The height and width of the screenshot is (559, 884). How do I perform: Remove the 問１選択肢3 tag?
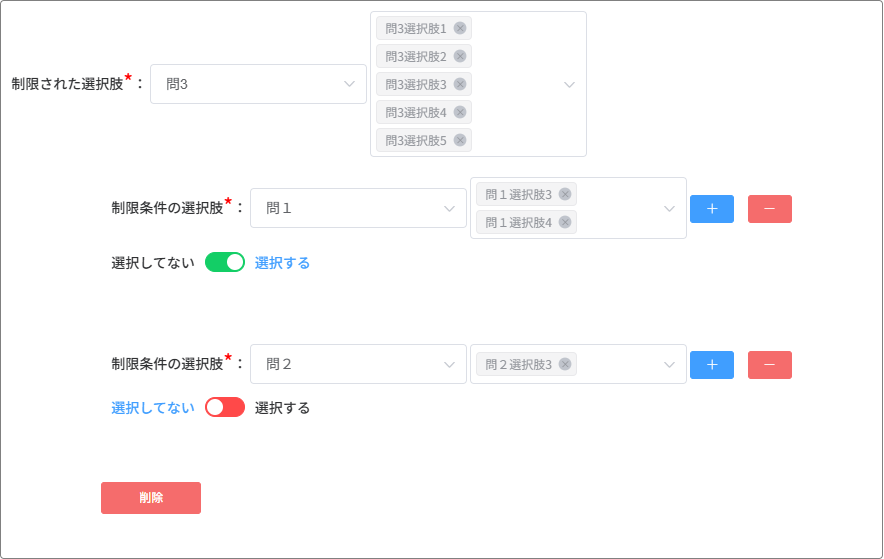(565, 194)
